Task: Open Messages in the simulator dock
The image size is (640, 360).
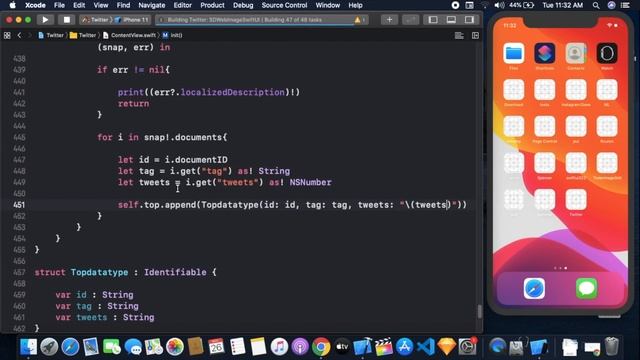Action: 587,288
